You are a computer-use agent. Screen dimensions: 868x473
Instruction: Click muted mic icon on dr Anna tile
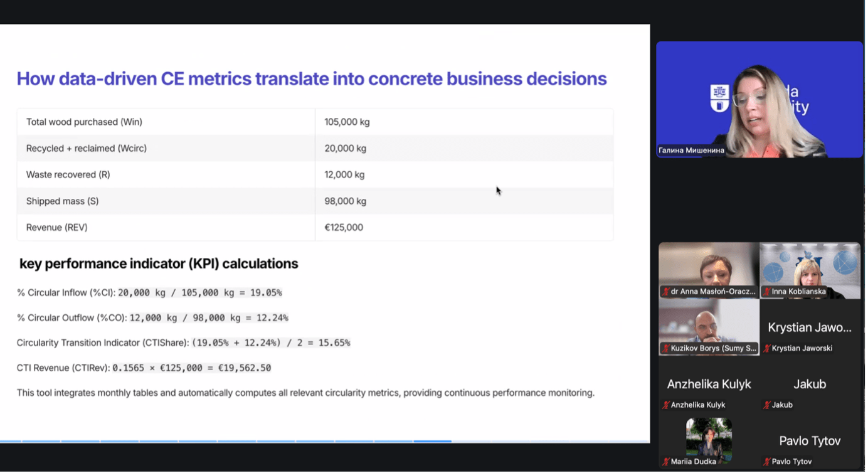[665, 292]
